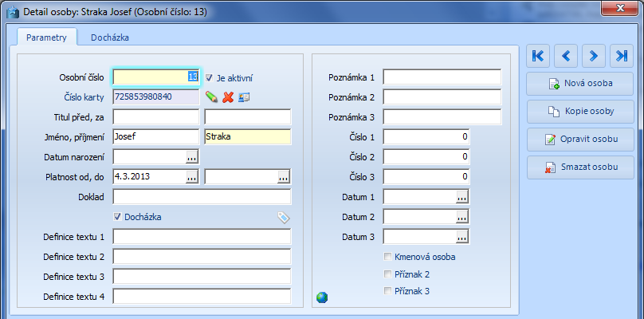Switch to the Docházka tab
Viewport: 644px width, 319px height.
point(110,37)
